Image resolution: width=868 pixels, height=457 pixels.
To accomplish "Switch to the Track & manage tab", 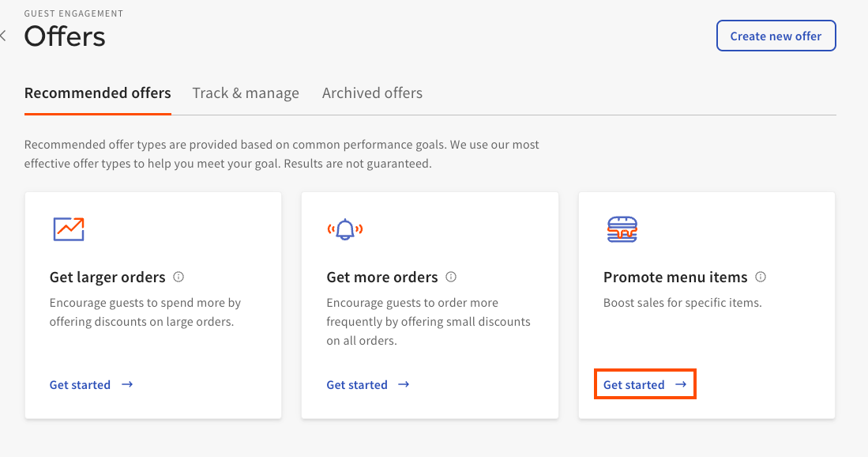I will point(246,93).
